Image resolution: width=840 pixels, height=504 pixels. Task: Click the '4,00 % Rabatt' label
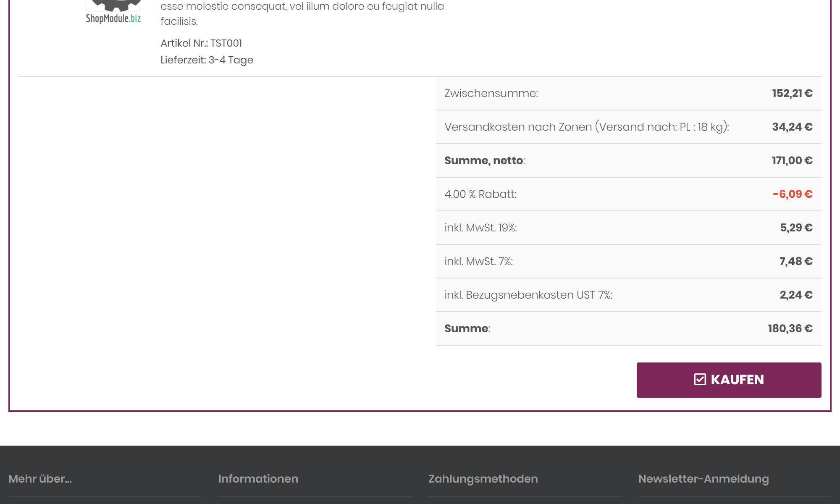click(x=480, y=194)
